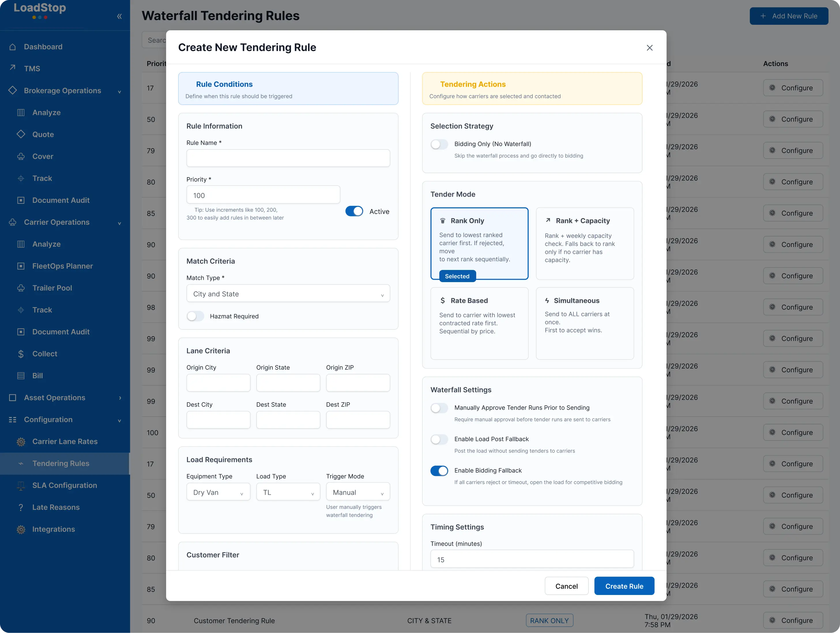This screenshot has height=633, width=840.
Task: Click the Create Rule button
Action: [x=624, y=586]
